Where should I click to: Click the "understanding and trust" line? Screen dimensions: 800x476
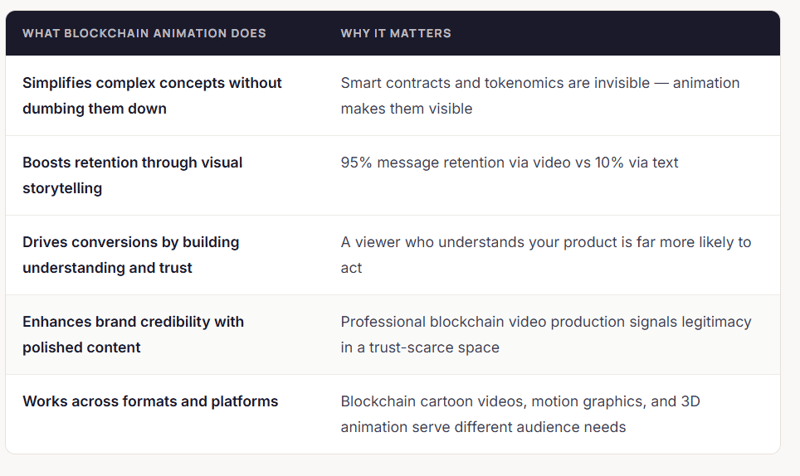105,268
